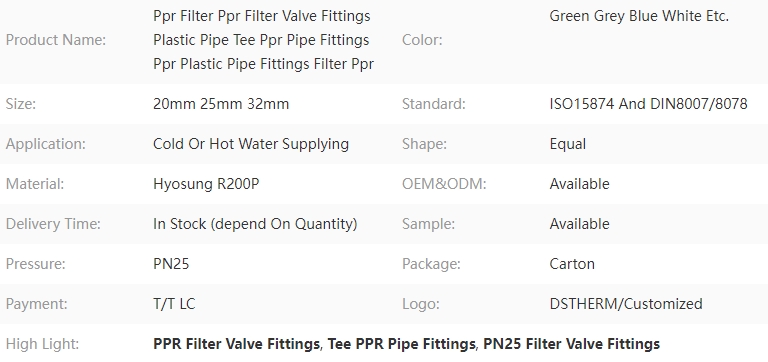
Task: Click the DSTHERM/Customized logo value
Action: [626, 304]
